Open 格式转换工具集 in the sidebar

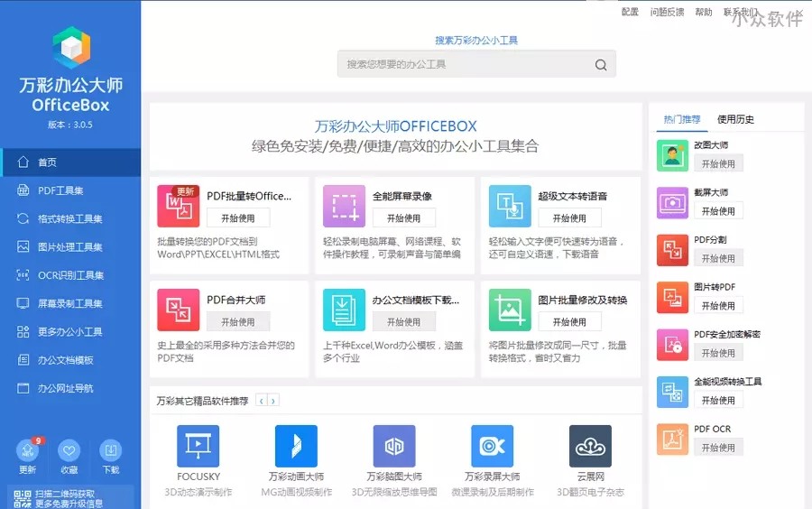coord(70,218)
